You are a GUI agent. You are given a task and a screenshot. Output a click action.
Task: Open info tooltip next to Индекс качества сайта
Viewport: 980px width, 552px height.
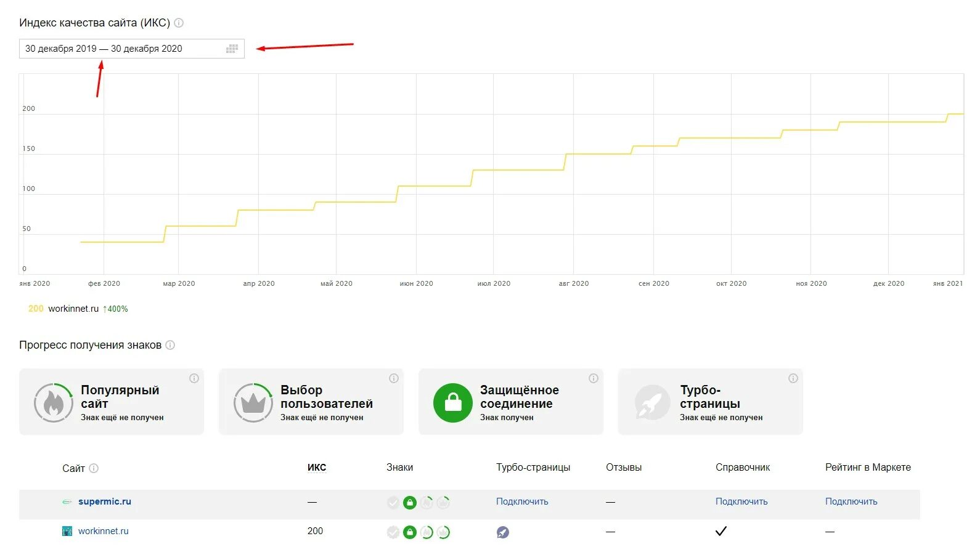(179, 23)
